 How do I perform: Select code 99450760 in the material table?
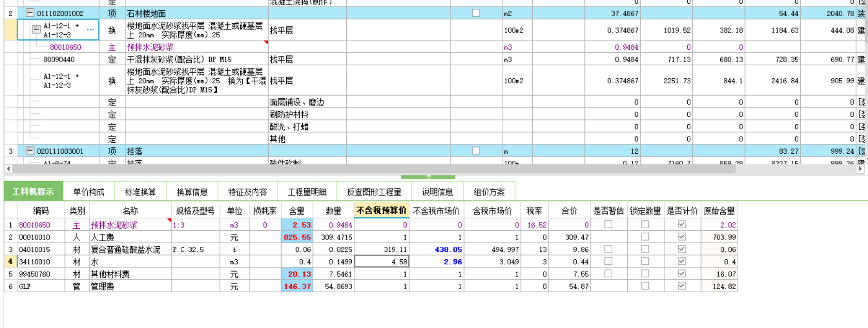pos(41,274)
